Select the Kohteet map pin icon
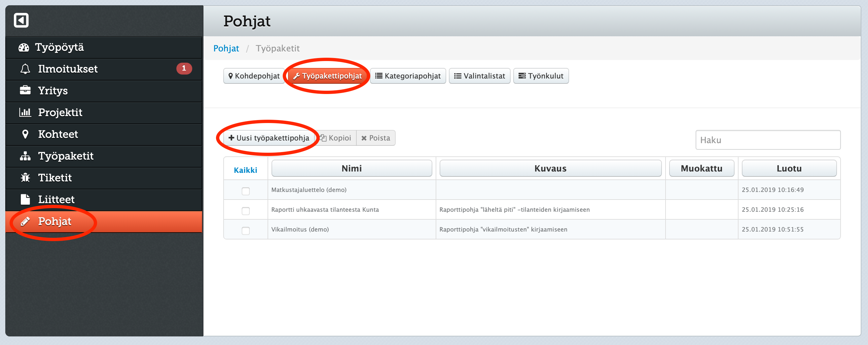The width and height of the screenshot is (868, 345). (x=25, y=134)
